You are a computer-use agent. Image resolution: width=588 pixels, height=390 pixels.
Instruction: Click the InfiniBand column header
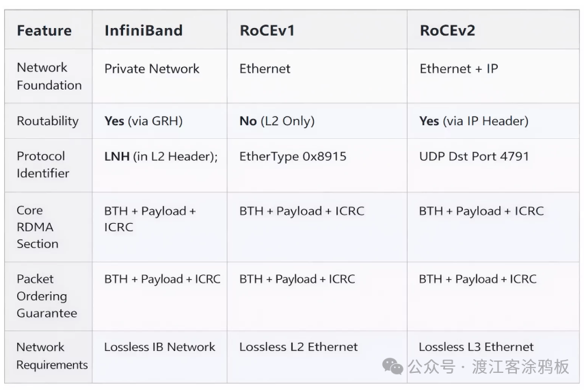coord(144,31)
